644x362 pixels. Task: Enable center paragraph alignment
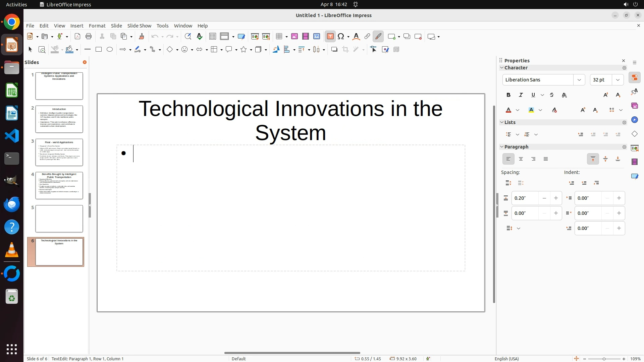click(521, 159)
